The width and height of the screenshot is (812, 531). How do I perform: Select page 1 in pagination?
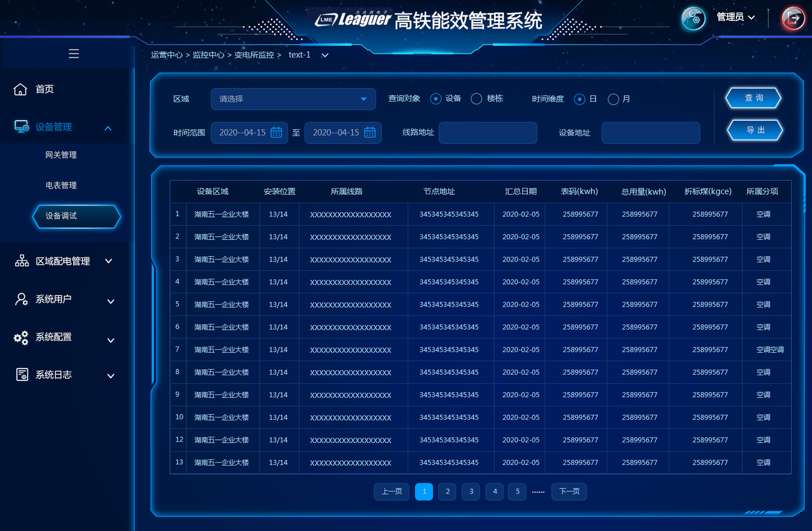click(x=424, y=492)
